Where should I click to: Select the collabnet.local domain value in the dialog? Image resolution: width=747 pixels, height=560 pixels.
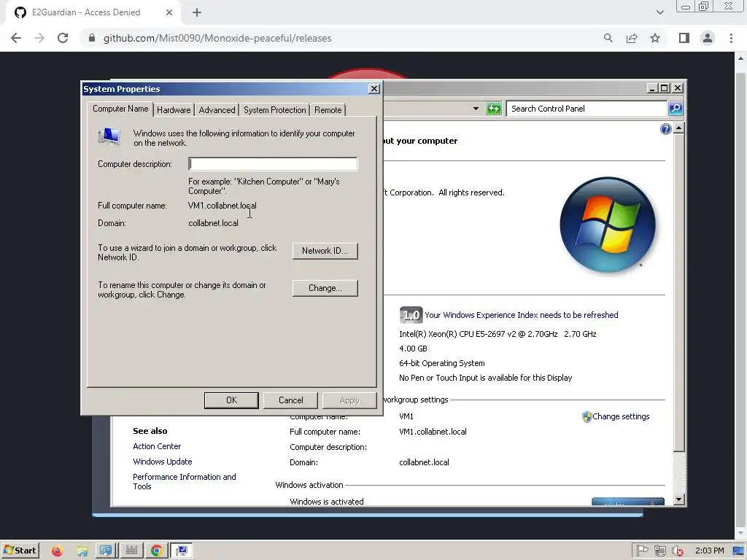[x=213, y=223]
